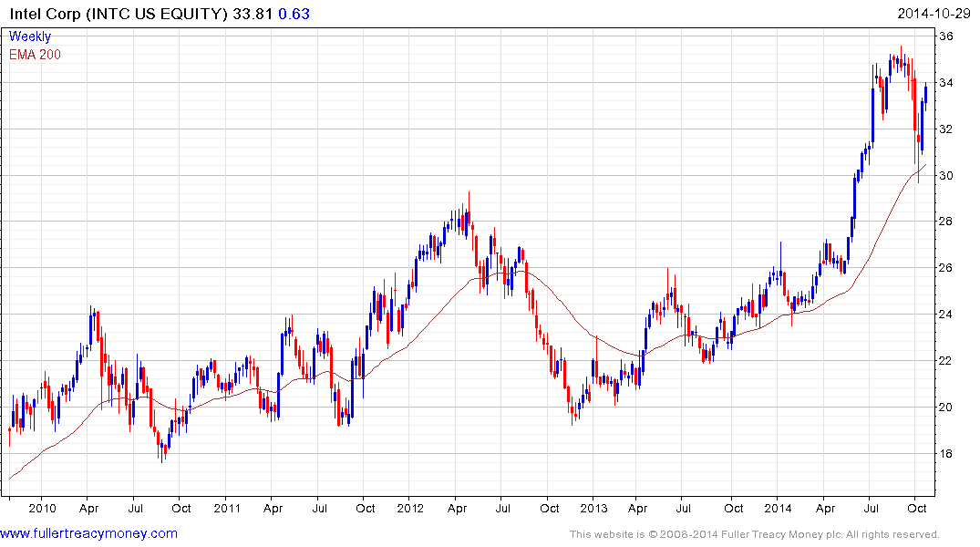Open the www.fullertreacymoney.com link
Image resolution: width=980 pixels, height=547 pixels.
[x=88, y=533]
